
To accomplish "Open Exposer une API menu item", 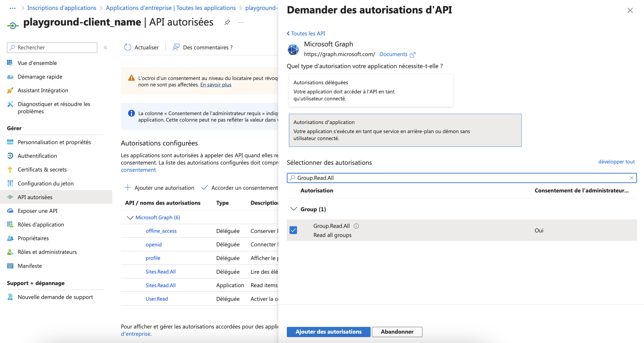I will (38, 211).
